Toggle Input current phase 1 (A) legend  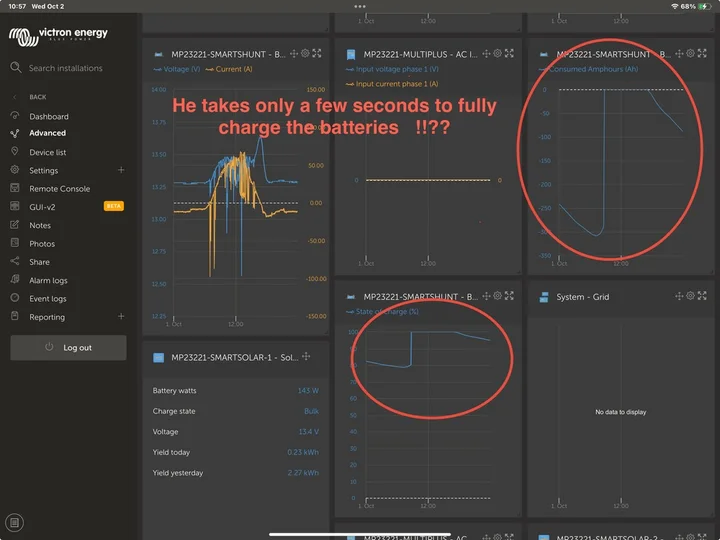coord(392,84)
